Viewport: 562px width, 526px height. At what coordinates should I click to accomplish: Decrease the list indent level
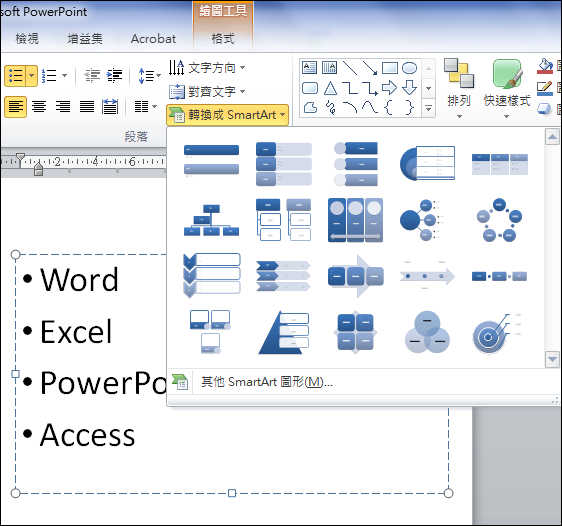pos(92,76)
